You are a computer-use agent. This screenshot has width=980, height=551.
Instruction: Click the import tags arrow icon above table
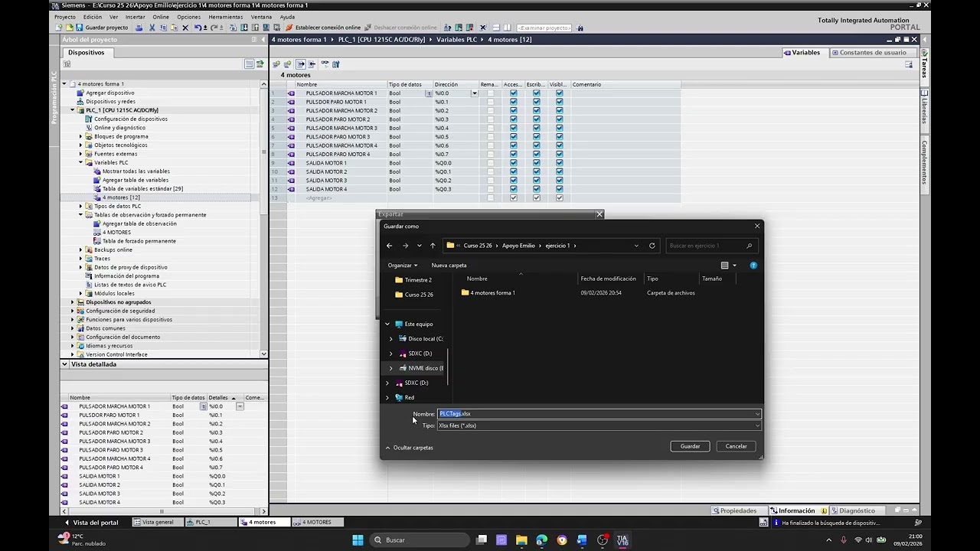point(312,64)
